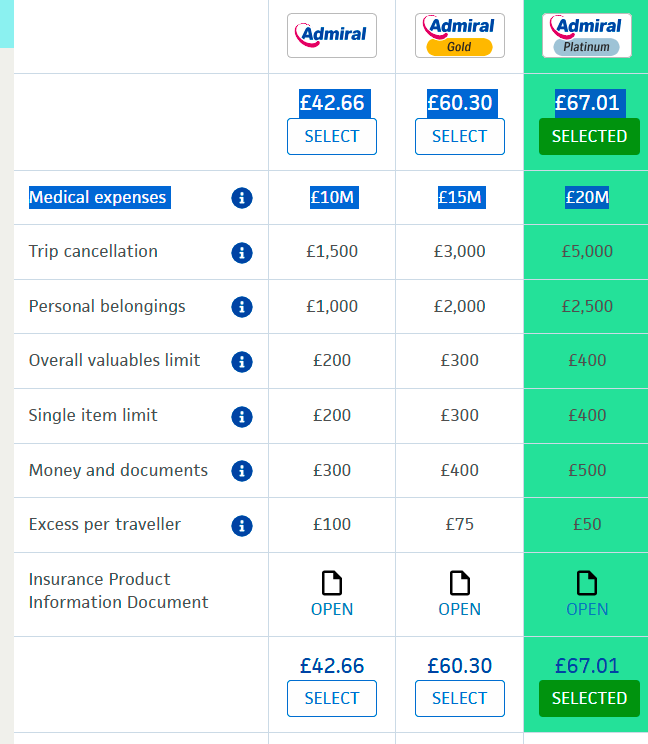Viewport: 648px width, 744px height.
Task: Click the bottom SELECTED Platinum button
Action: coord(589,698)
